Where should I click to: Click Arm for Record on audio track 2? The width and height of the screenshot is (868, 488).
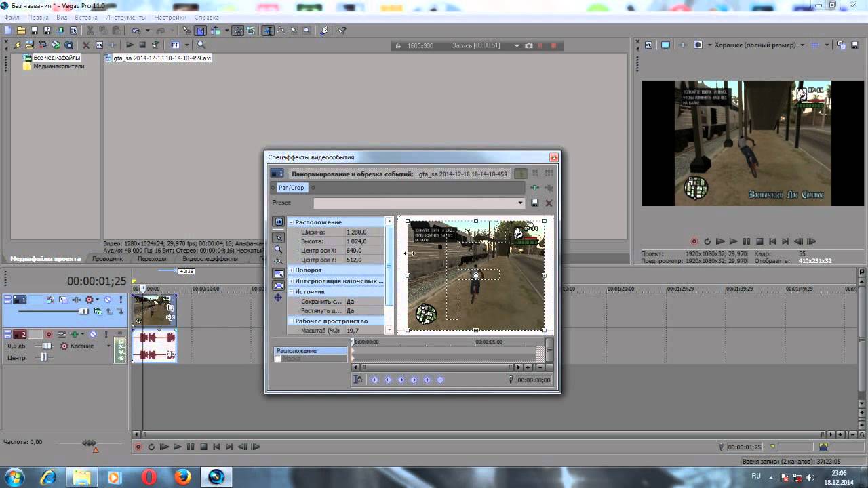49,334
